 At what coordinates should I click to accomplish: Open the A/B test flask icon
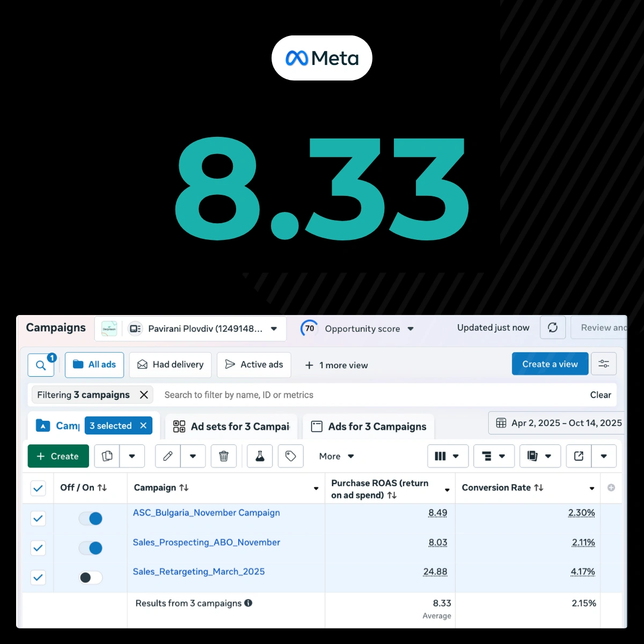point(260,456)
